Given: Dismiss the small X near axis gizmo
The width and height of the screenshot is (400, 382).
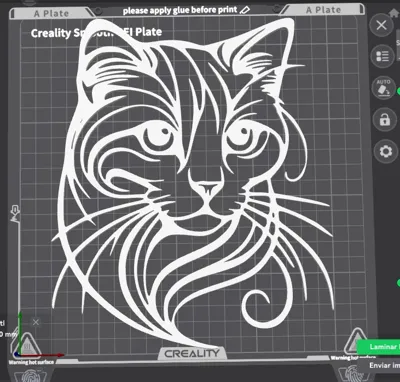Looking at the screenshot, I should [36, 322].
